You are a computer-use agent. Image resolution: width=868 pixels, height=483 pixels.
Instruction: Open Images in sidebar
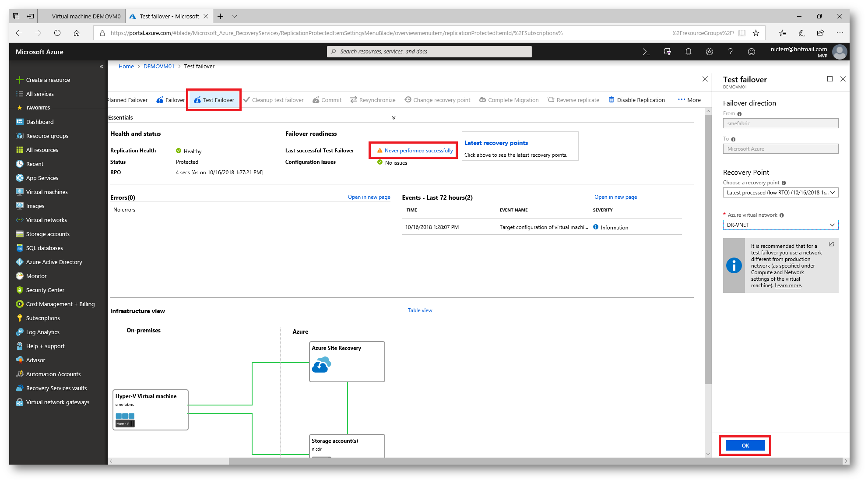(x=35, y=206)
